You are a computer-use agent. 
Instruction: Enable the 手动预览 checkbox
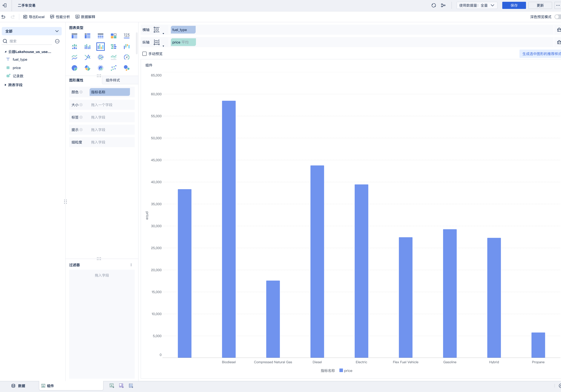[144, 54]
